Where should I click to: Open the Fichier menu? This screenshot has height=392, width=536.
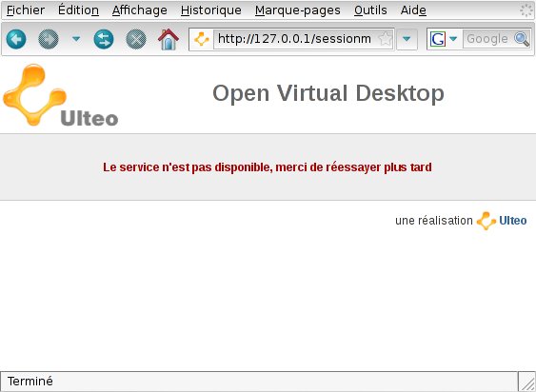pyautogui.click(x=26, y=10)
